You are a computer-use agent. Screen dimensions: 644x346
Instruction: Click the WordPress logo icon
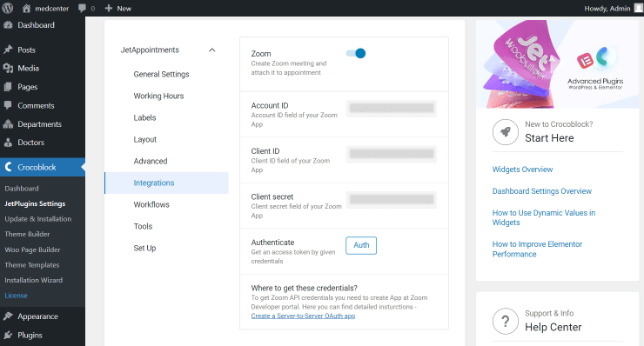[x=8, y=8]
